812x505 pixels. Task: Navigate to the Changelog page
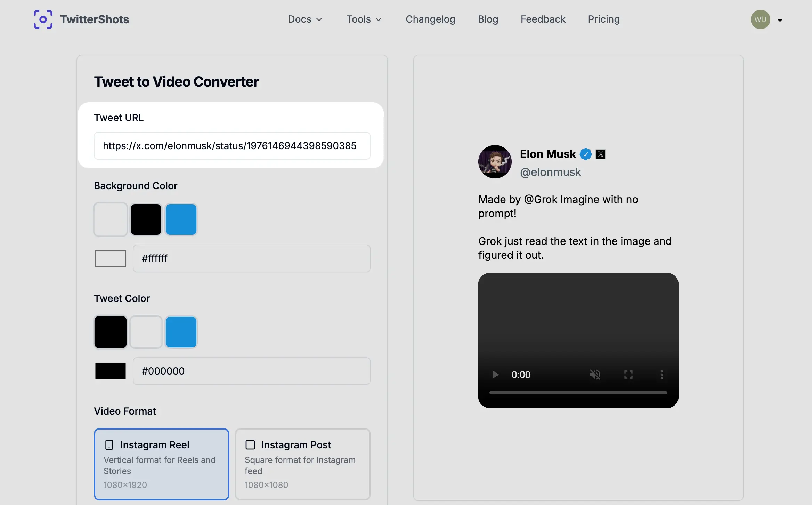[430, 19]
